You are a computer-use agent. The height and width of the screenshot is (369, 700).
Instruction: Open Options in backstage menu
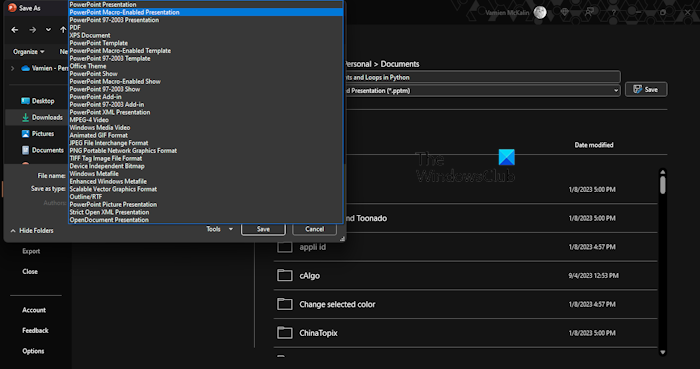pos(33,351)
